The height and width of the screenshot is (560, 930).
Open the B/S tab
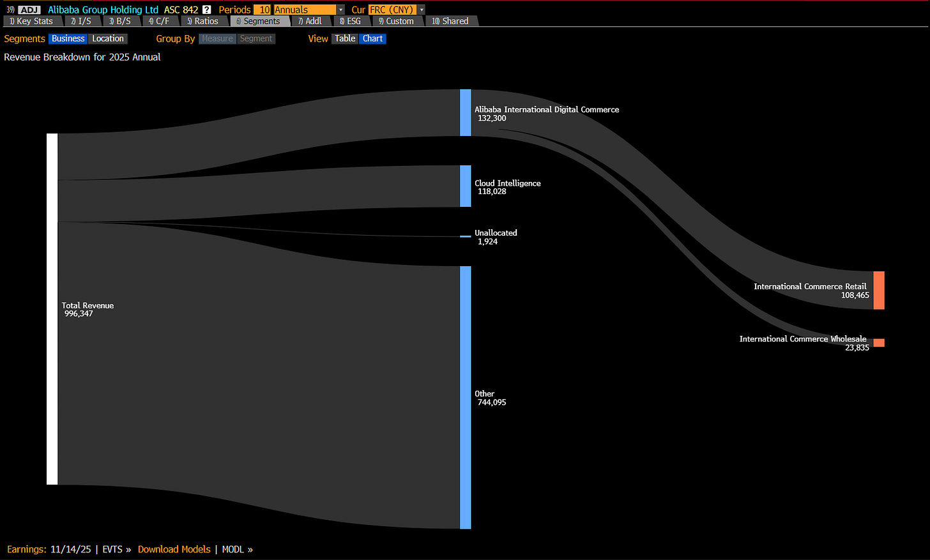tap(120, 21)
